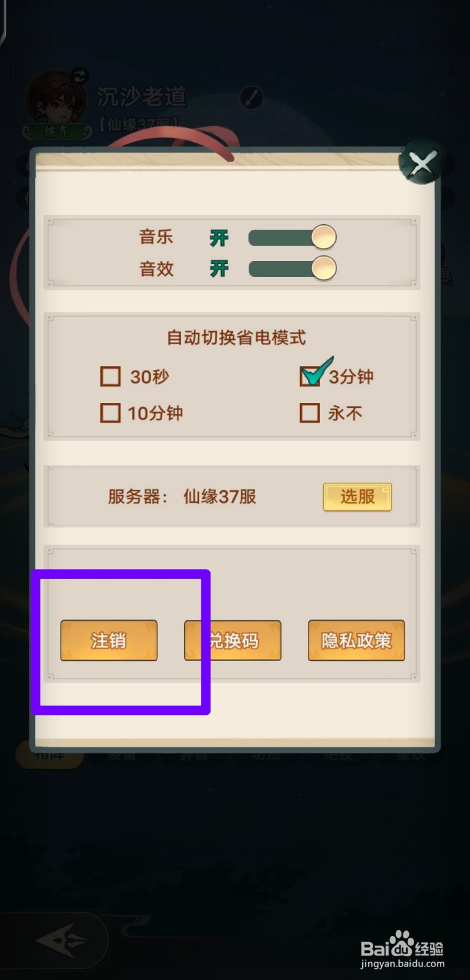Tap the avatar swap arrows icon
Screen dimensions: 470x980
[x=80, y=77]
